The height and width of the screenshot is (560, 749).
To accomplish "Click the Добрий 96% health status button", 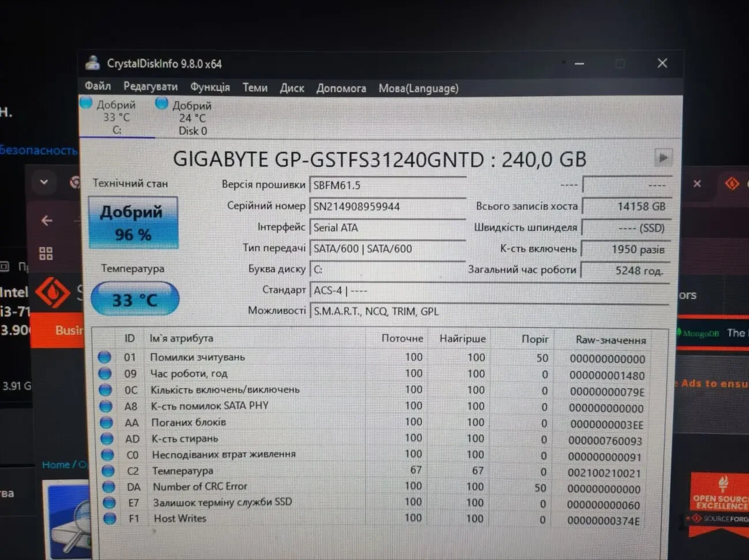I will click(133, 222).
